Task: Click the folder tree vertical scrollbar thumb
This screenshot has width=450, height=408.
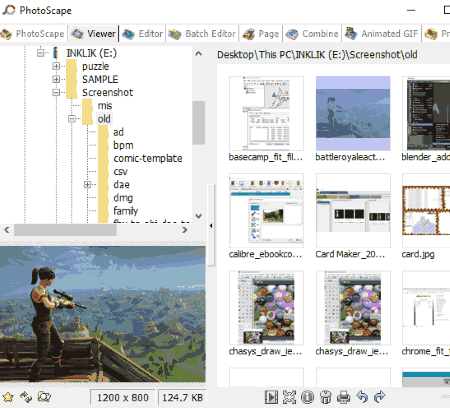Action: pos(198,123)
